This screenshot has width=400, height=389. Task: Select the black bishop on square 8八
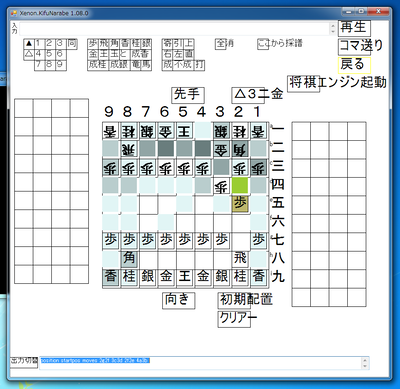coord(129,258)
